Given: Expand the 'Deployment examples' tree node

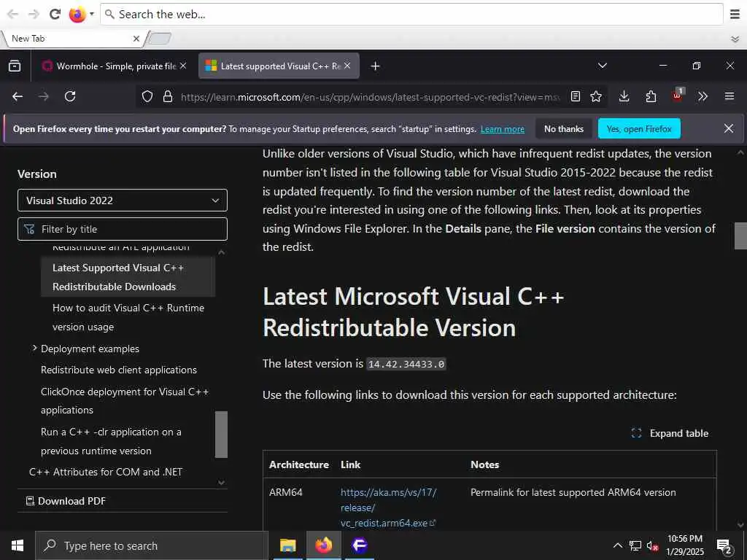Looking at the screenshot, I should (34, 349).
